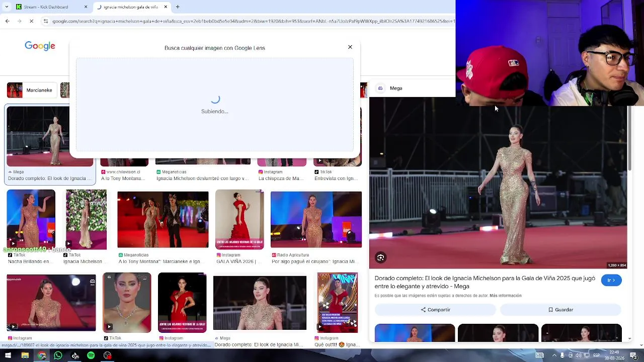Open TikTok Ignacia Michelson floral thumbnail
The image size is (644, 362).
point(86,219)
